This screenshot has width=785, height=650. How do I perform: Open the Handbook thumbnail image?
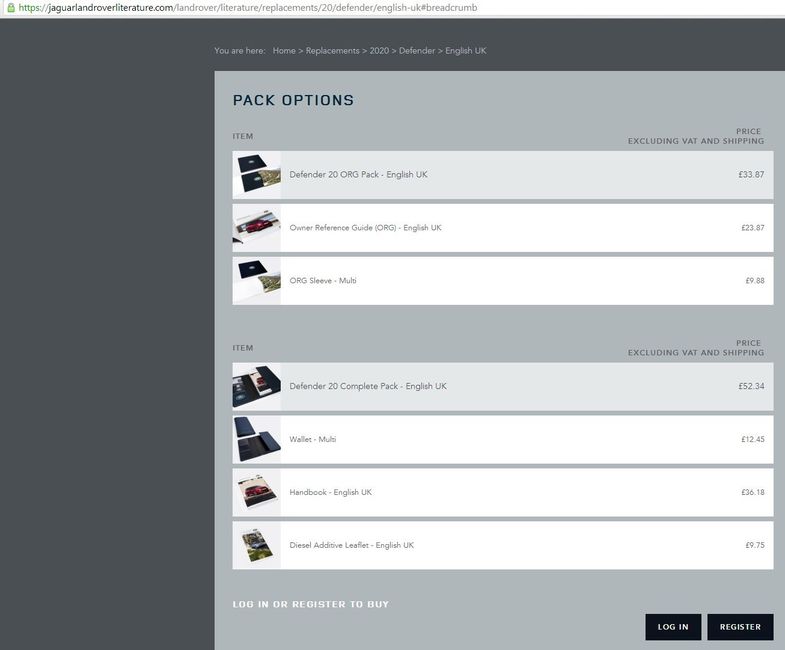[x=257, y=493]
